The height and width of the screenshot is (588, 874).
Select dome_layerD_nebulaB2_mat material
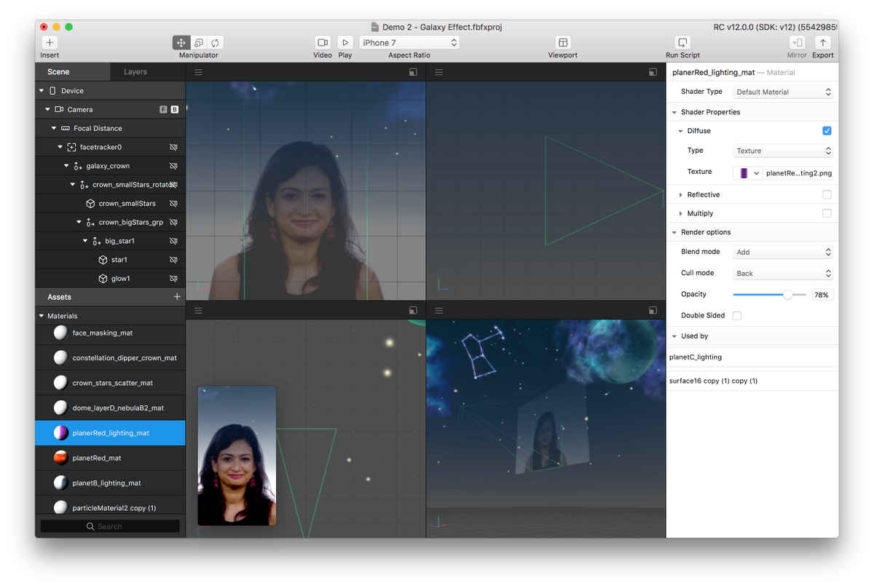110,408
